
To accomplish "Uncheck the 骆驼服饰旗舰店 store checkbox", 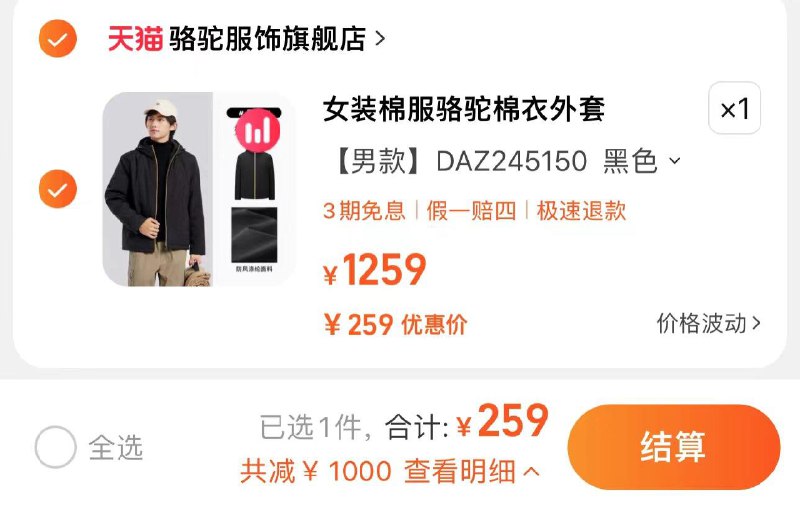I will [58, 38].
